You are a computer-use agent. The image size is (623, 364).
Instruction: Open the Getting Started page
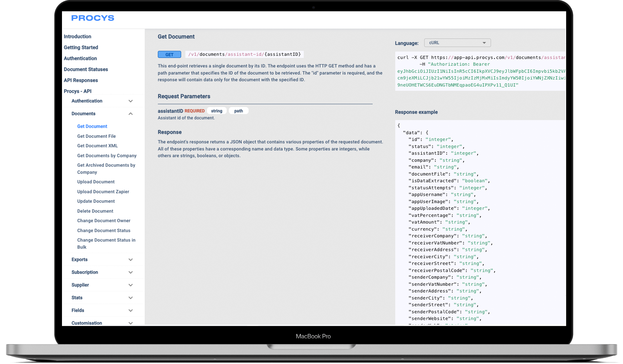pos(81,47)
